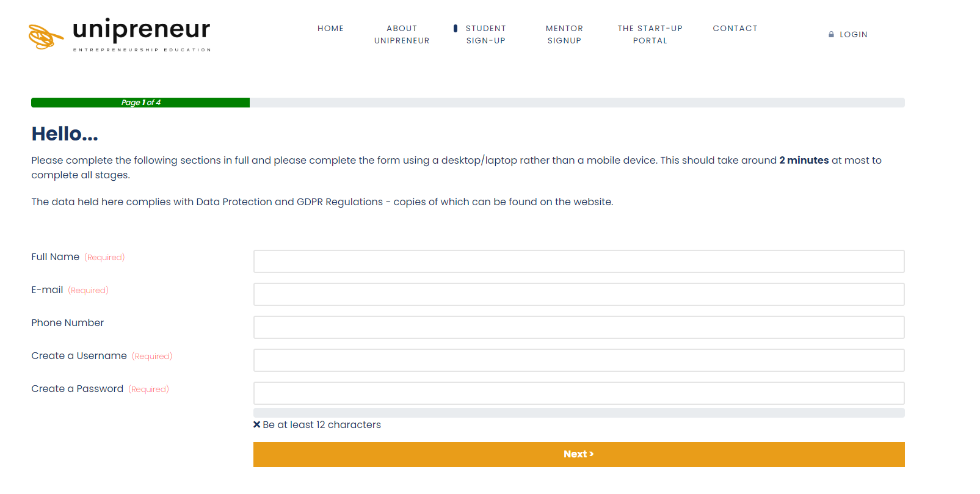This screenshot has height=494, width=980.
Task: Open the Home menu item
Action: [330, 29]
